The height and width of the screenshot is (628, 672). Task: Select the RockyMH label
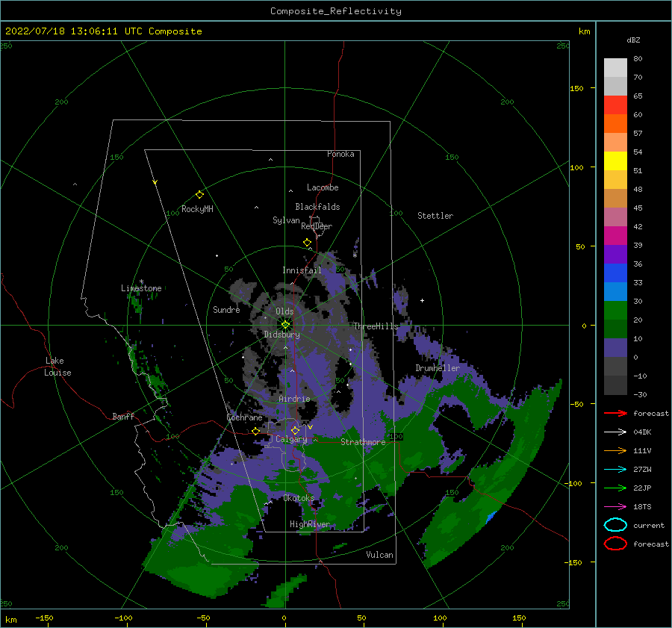pyautogui.click(x=197, y=209)
